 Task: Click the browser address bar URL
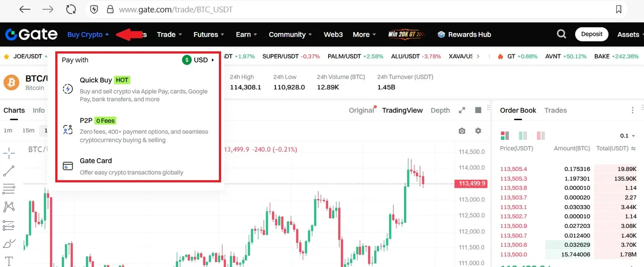[176, 9]
